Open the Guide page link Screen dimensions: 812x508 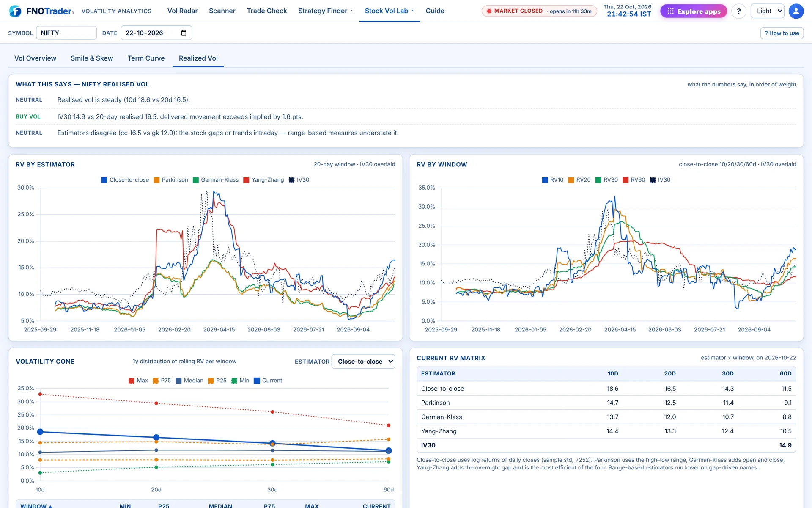[435, 11]
